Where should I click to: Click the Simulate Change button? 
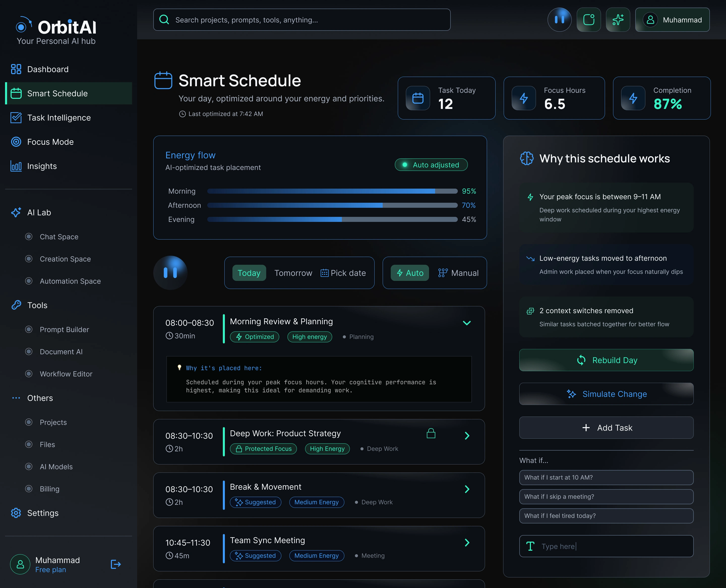606,394
